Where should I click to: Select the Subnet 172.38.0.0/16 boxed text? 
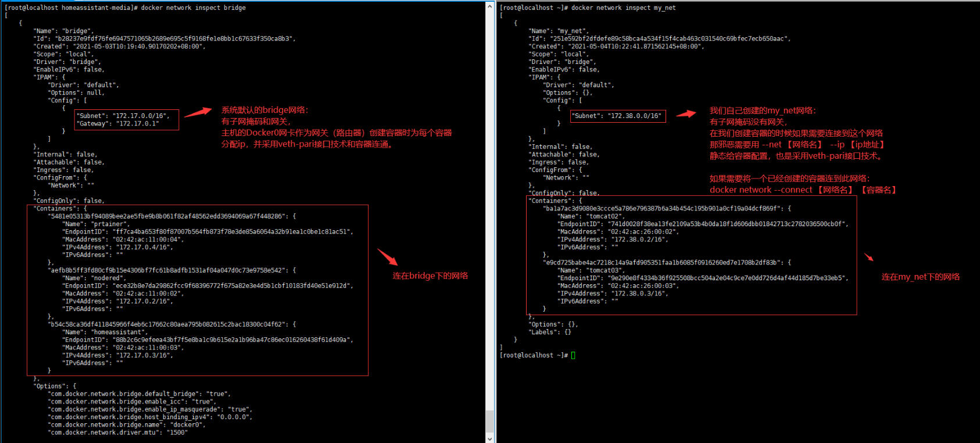(617, 116)
